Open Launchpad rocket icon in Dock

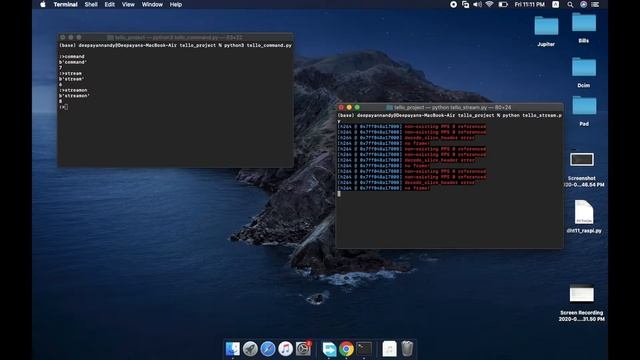pos(250,349)
